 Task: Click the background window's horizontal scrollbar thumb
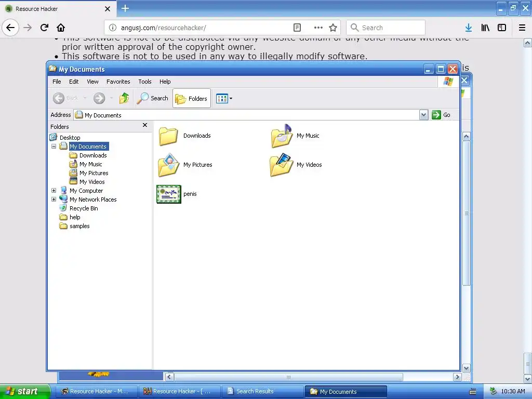coord(288,377)
